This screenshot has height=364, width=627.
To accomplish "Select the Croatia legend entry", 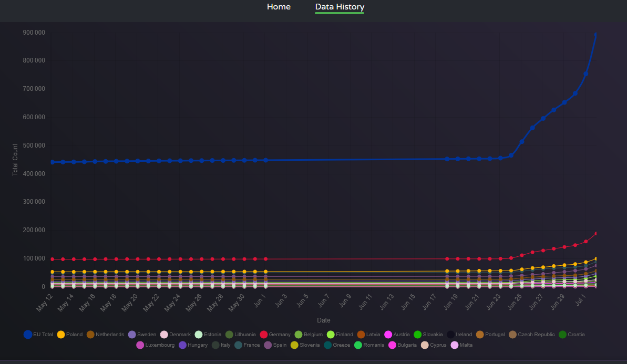I will click(x=571, y=335).
